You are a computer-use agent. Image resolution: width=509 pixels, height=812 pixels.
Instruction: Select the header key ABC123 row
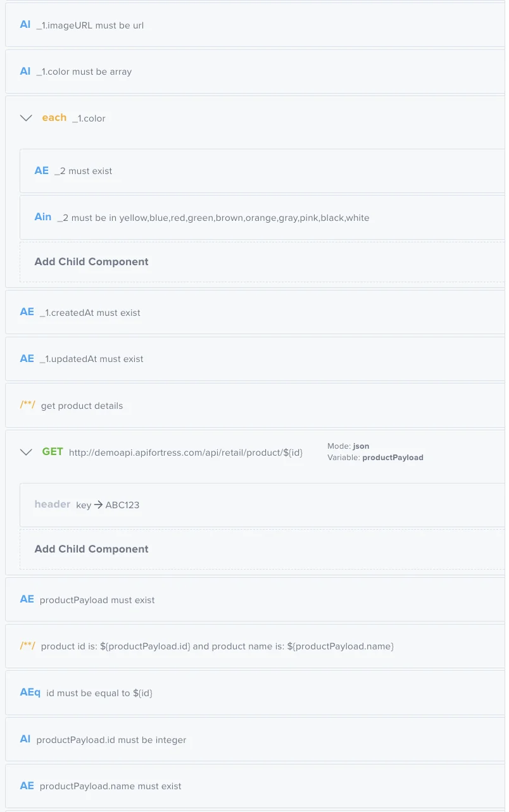(x=253, y=505)
